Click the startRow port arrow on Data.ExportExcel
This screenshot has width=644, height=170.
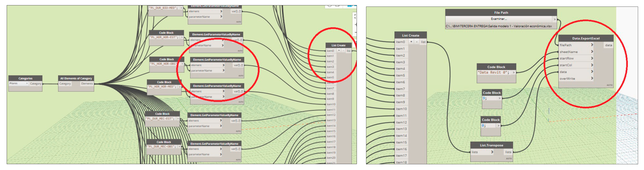pyautogui.click(x=592, y=58)
